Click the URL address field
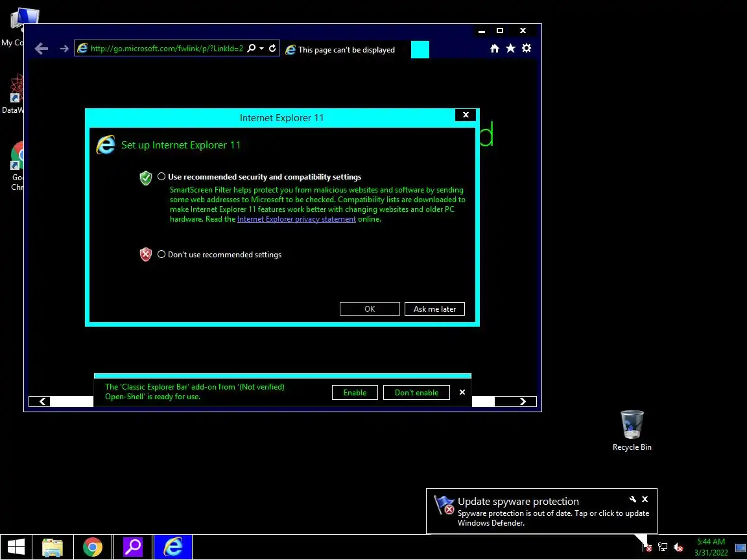Image resolution: width=747 pixels, height=560 pixels. click(167, 48)
